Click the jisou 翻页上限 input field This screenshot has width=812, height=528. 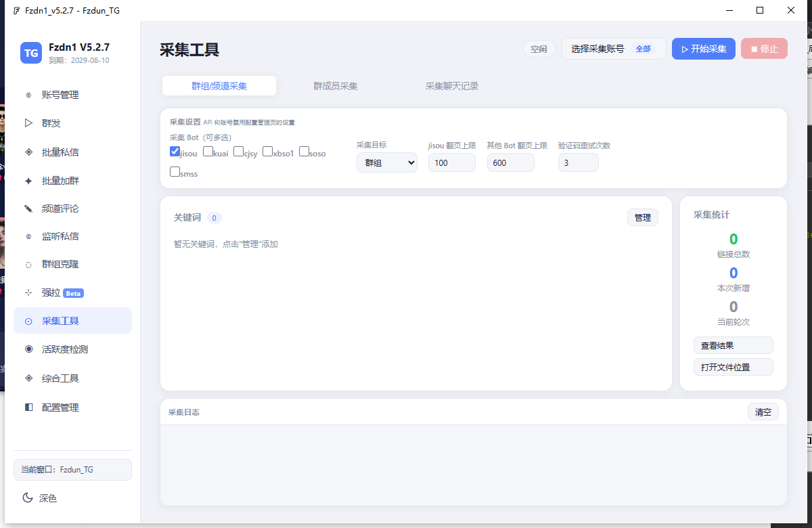click(452, 162)
